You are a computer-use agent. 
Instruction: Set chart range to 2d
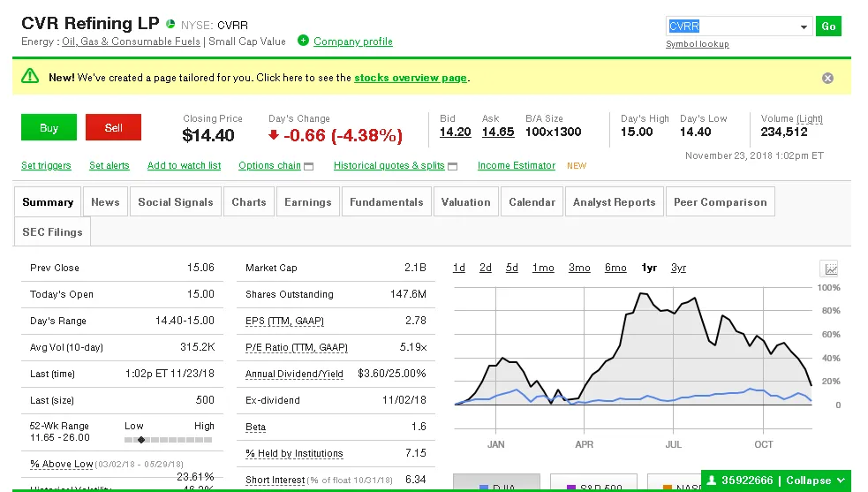(x=486, y=269)
